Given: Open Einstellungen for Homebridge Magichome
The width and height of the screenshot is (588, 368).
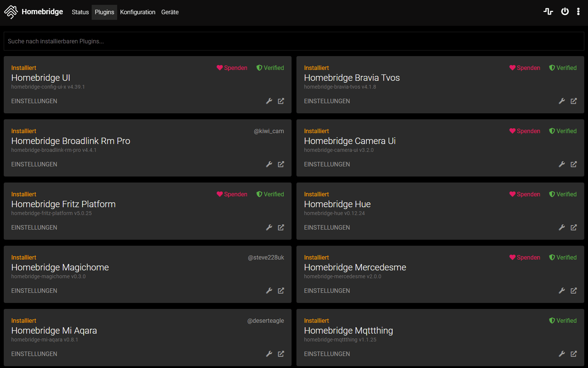Looking at the screenshot, I should [x=34, y=291].
